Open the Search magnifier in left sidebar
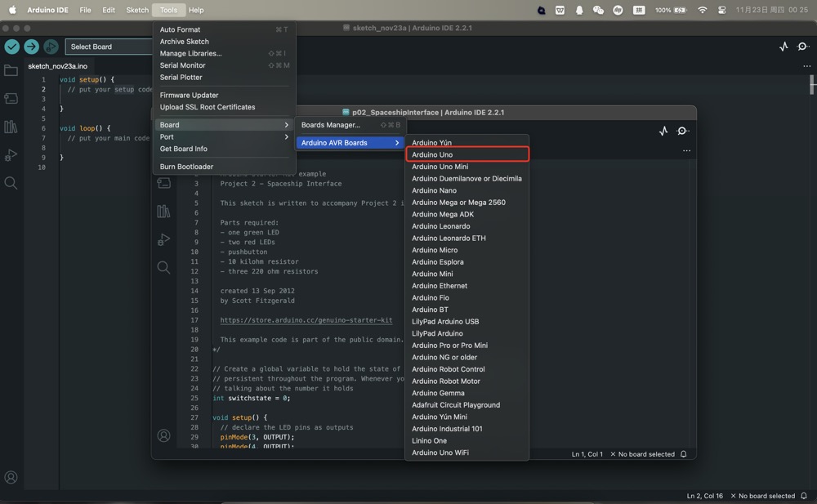 [x=11, y=183]
